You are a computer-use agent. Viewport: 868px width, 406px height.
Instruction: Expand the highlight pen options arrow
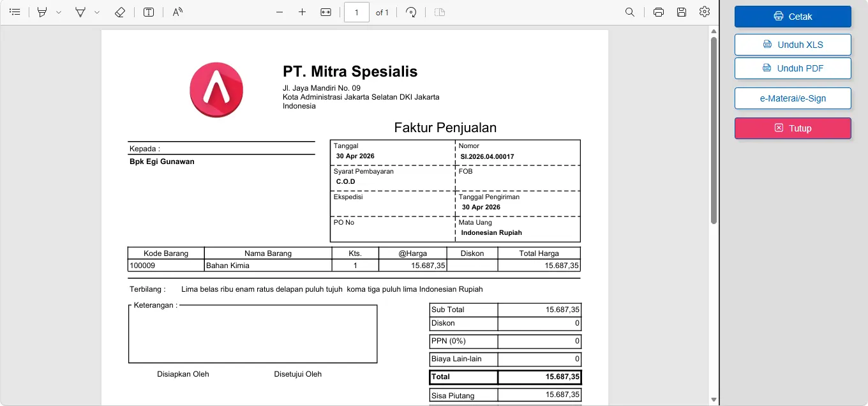(59, 12)
